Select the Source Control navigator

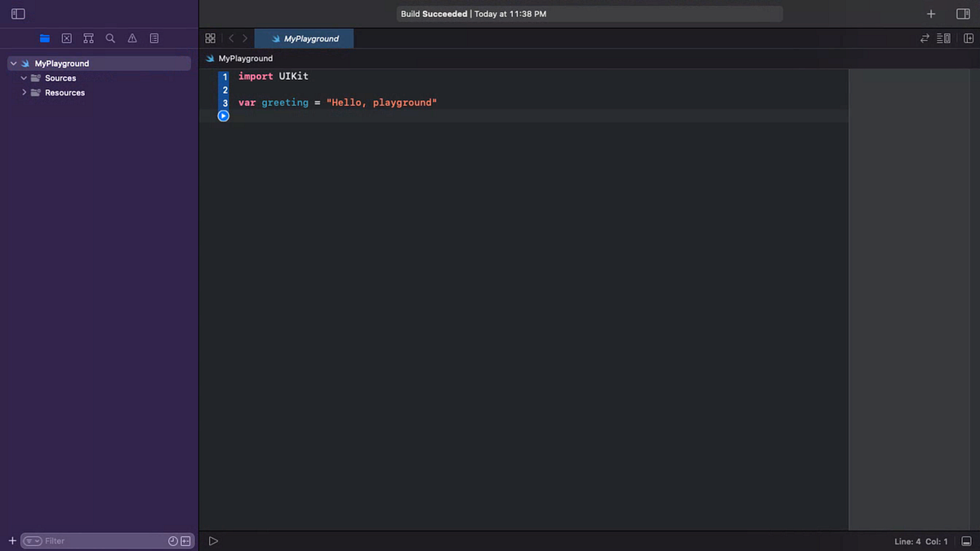(66, 38)
